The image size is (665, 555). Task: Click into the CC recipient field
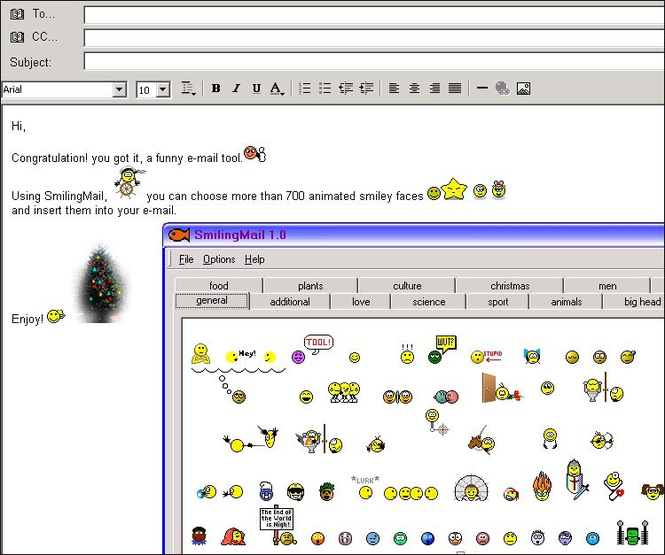click(x=374, y=38)
